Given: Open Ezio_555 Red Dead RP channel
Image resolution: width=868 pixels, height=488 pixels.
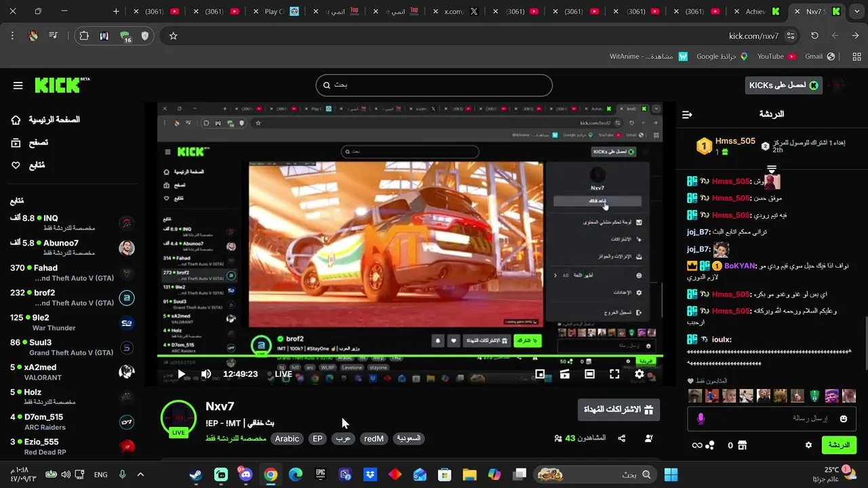Looking at the screenshot, I should pos(72,447).
